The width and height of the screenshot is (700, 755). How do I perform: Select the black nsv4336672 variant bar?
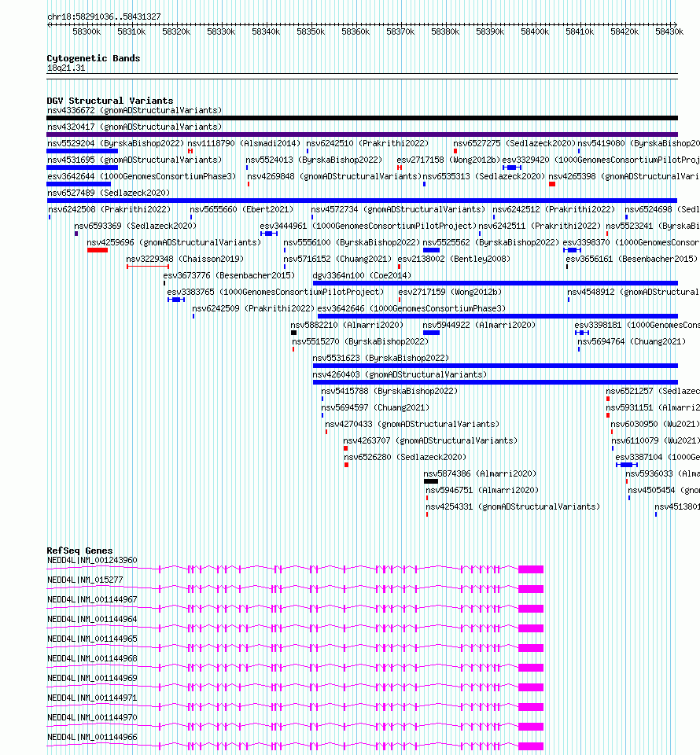point(362,118)
